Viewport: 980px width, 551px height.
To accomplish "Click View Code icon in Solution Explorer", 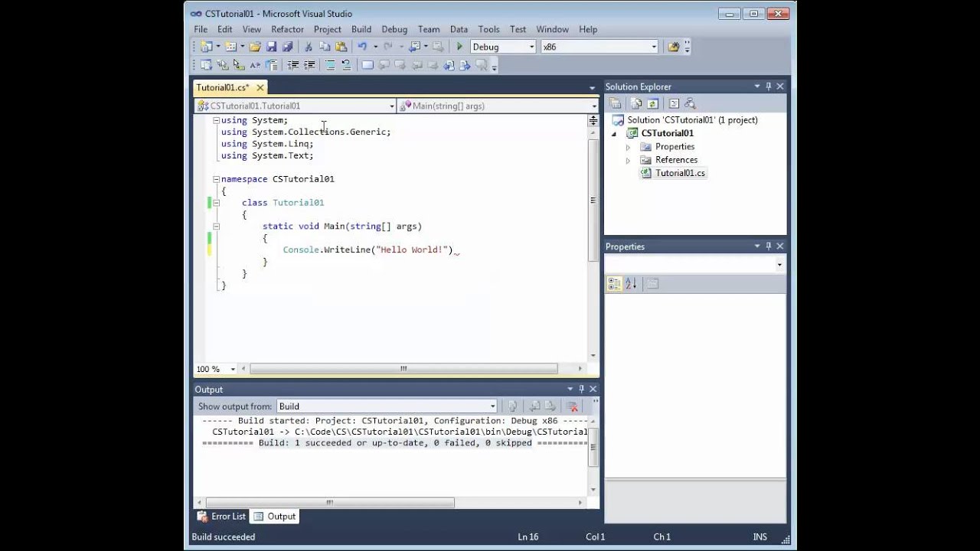I will coord(674,103).
